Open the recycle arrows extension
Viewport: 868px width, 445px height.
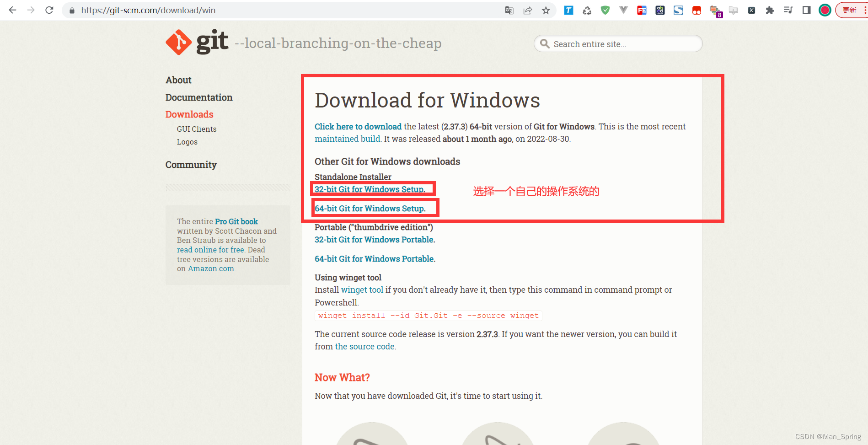click(587, 10)
